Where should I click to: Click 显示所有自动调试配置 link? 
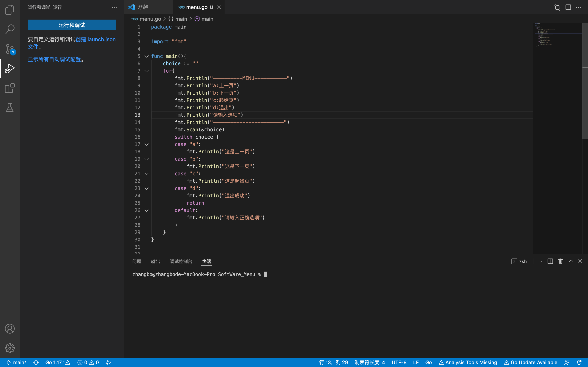(x=54, y=59)
